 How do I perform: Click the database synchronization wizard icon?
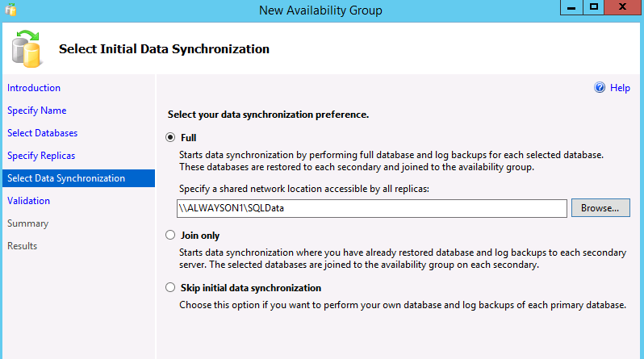[x=27, y=49]
